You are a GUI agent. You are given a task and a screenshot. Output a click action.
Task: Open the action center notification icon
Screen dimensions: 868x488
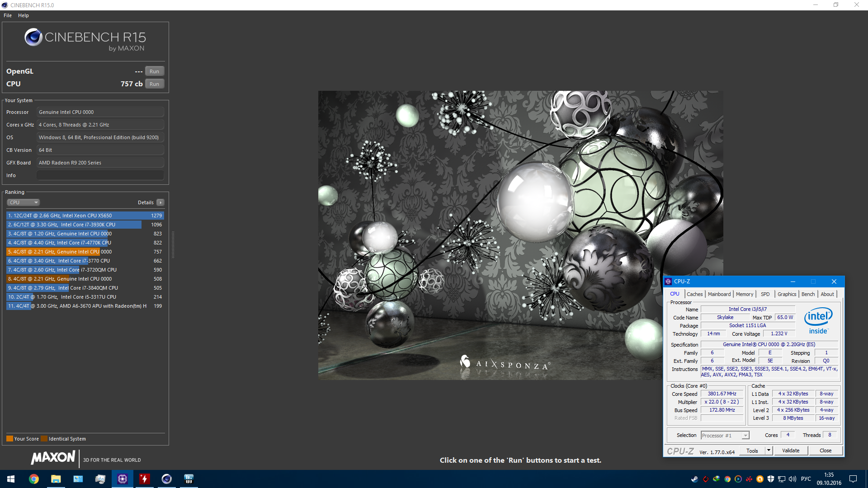853,479
